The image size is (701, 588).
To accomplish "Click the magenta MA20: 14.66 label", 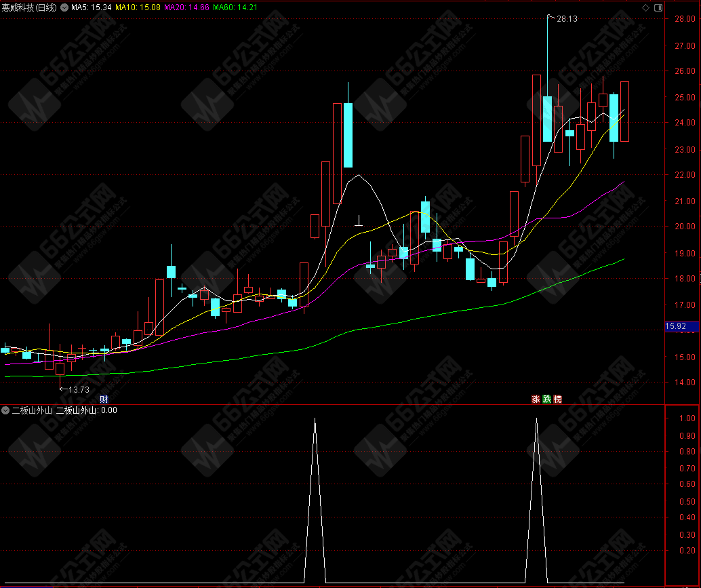I will (x=186, y=7).
